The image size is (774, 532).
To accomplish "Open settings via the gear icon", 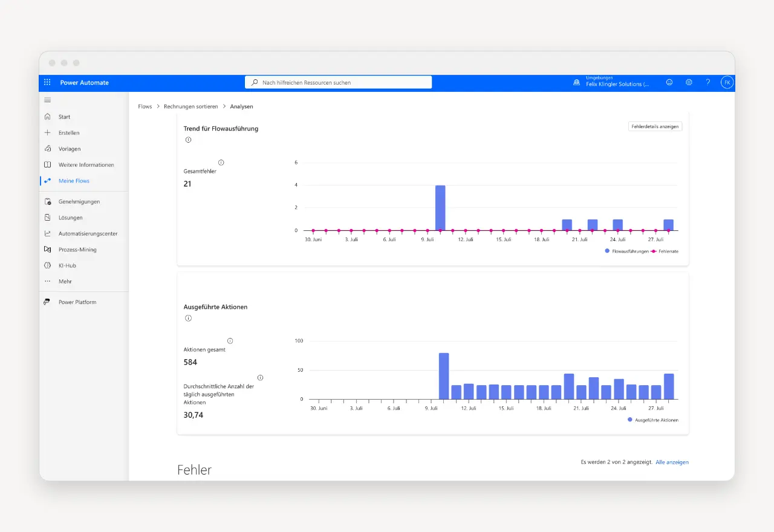I will tap(689, 82).
